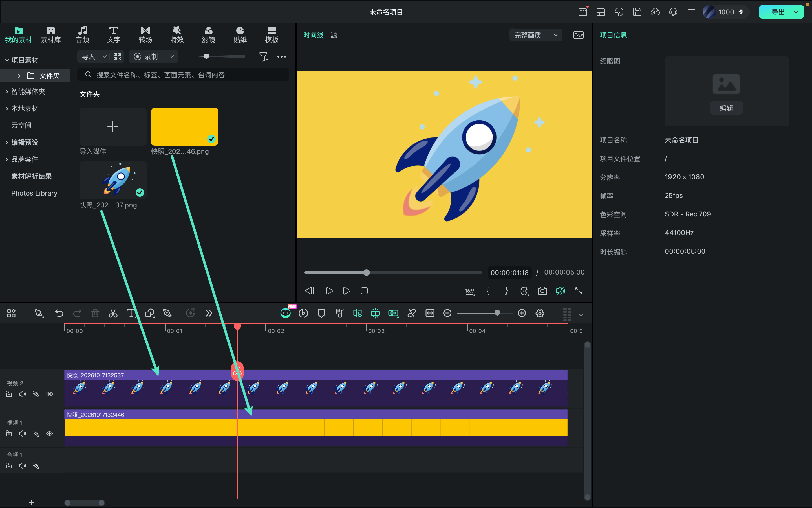
Task: Click the timeline zoom slider handle
Action: (497, 313)
